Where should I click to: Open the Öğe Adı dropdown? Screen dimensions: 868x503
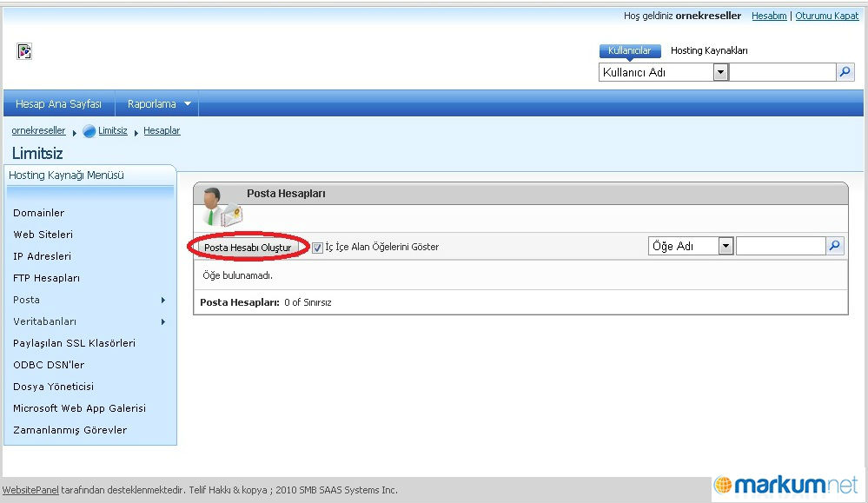[x=726, y=246]
